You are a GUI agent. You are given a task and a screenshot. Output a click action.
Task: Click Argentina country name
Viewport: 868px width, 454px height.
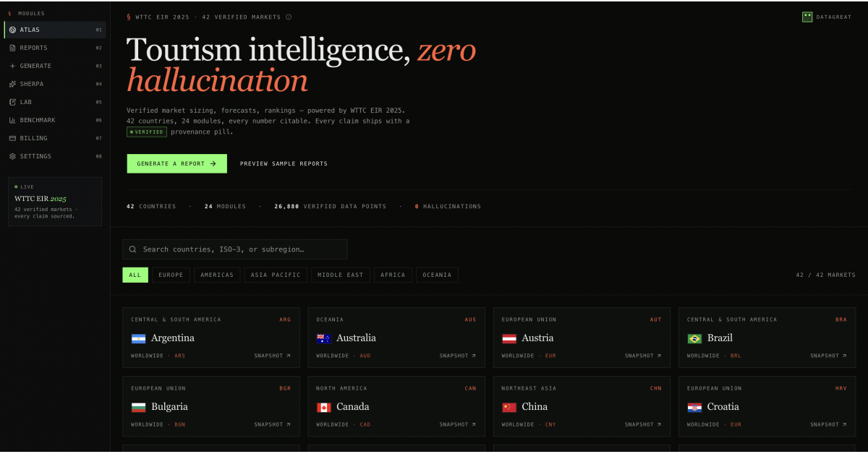coord(172,338)
